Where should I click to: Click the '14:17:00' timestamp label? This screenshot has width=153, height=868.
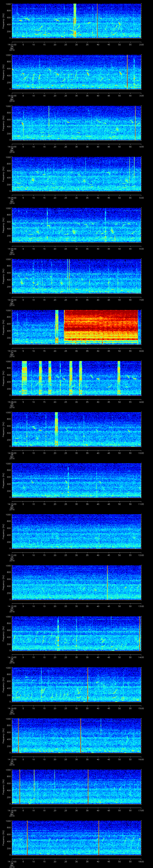coord(12,862)
